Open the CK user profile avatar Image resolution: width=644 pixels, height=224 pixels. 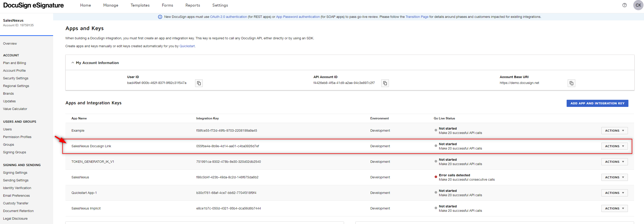pos(638,5)
